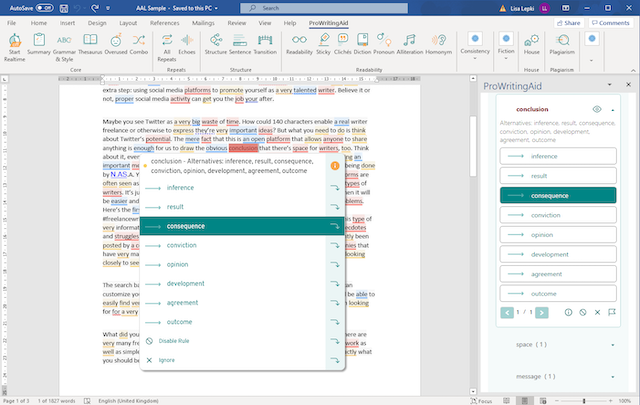This screenshot has width=640, height=405.
Task: Open the Comments button
Action: click(611, 23)
